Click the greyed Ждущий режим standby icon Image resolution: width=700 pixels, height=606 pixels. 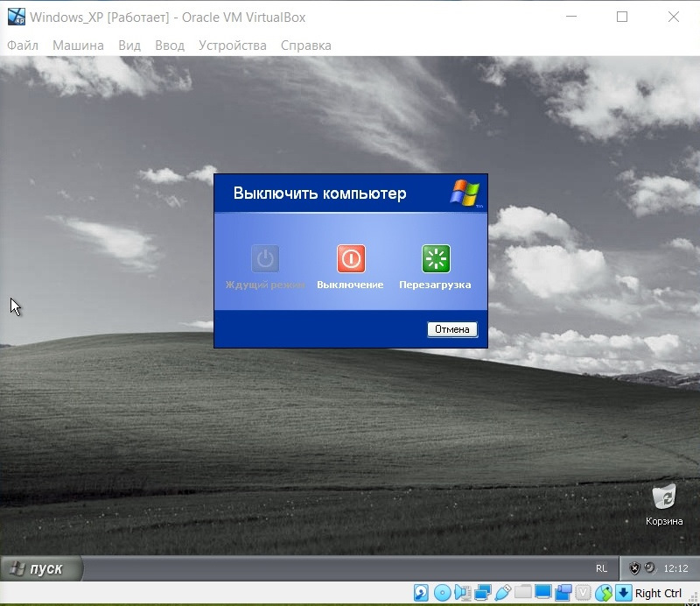pos(265,258)
